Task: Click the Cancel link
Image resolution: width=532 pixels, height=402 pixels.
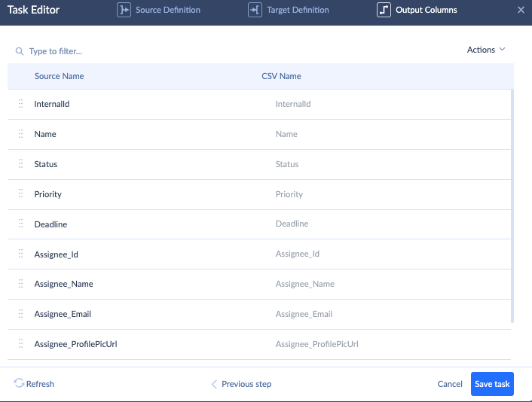Action: pyautogui.click(x=450, y=384)
